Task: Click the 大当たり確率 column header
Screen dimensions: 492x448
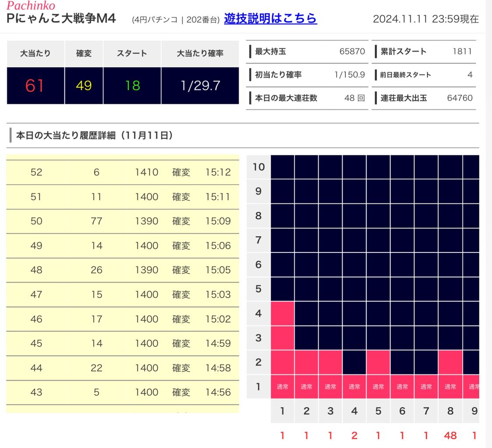Action: tap(200, 53)
